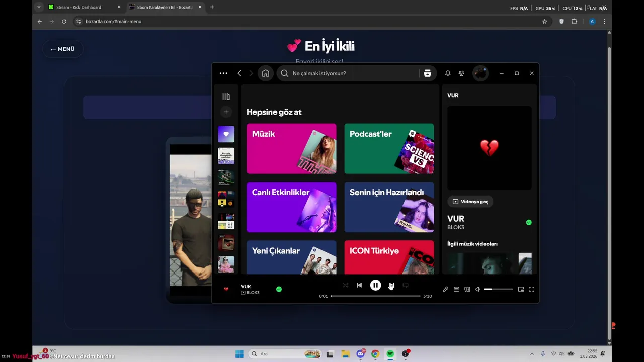Open File Explorer from the taskbar
Viewport: 644px width, 362px height.
coord(345,354)
